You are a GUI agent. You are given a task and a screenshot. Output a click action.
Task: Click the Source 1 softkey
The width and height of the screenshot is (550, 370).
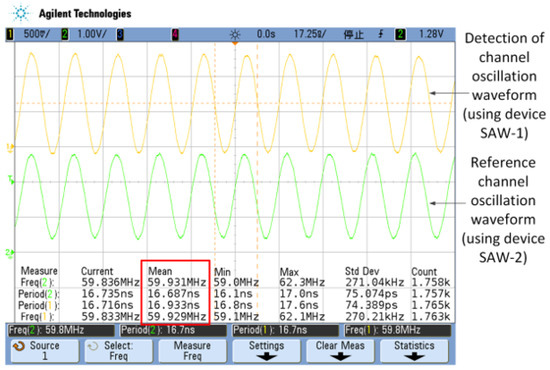click(x=45, y=351)
